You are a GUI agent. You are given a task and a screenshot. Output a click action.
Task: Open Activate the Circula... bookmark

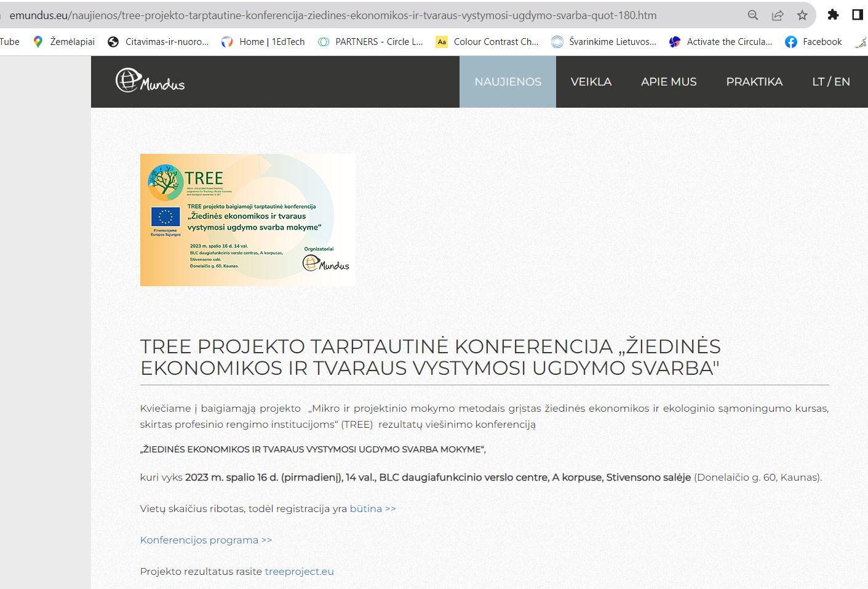coord(721,42)
